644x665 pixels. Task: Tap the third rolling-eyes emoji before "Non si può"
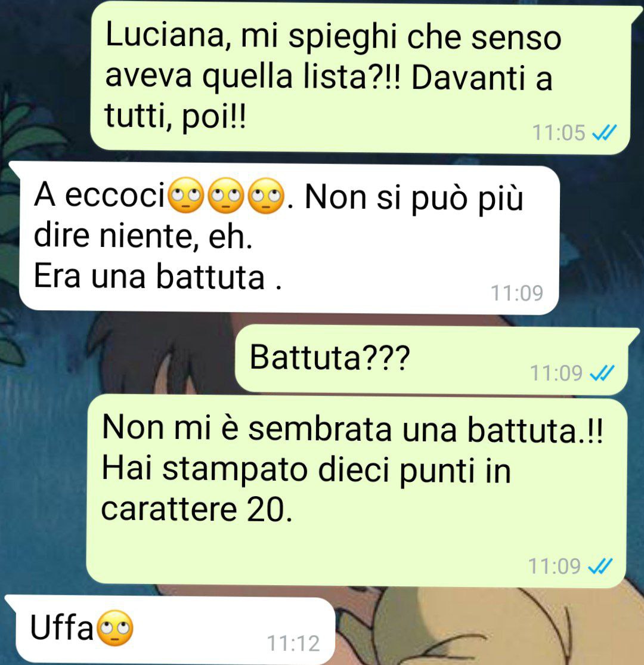[x=265, y=196]
